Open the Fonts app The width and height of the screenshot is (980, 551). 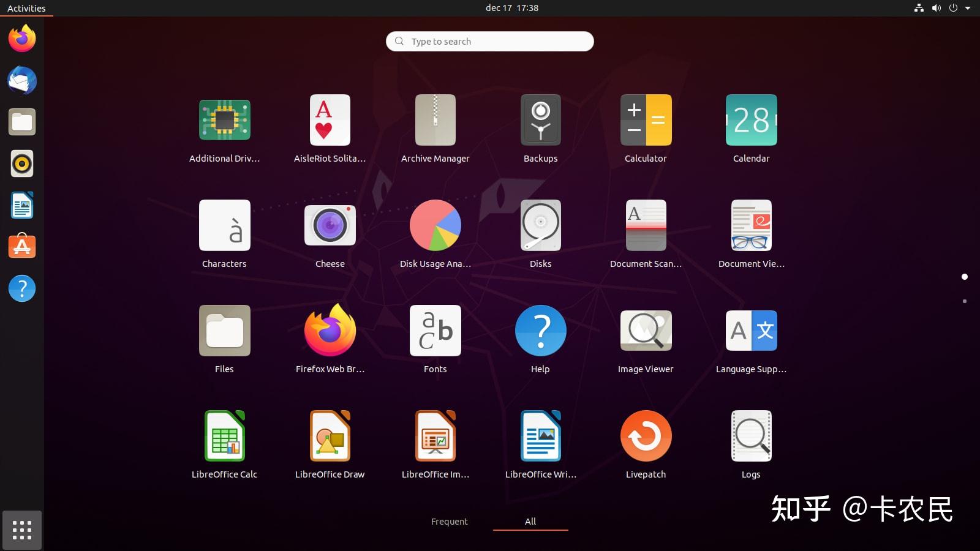pos(435,331)
